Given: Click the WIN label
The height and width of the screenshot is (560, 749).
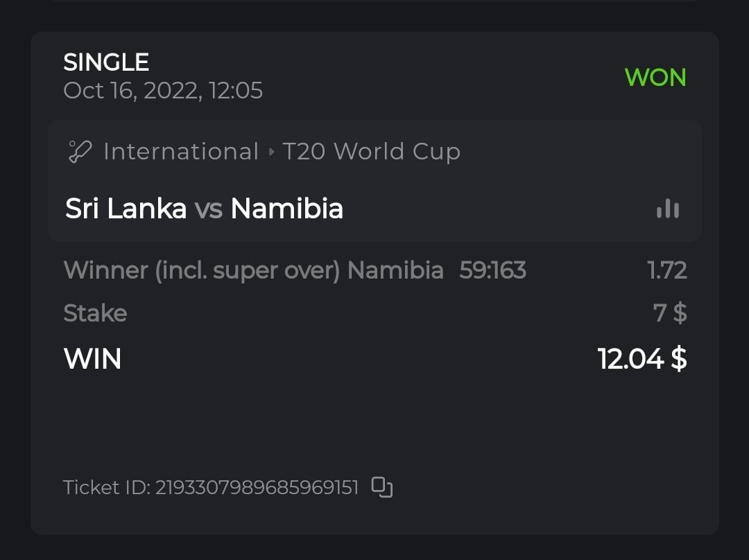Looking at the screenshot, I should (92, 359).
